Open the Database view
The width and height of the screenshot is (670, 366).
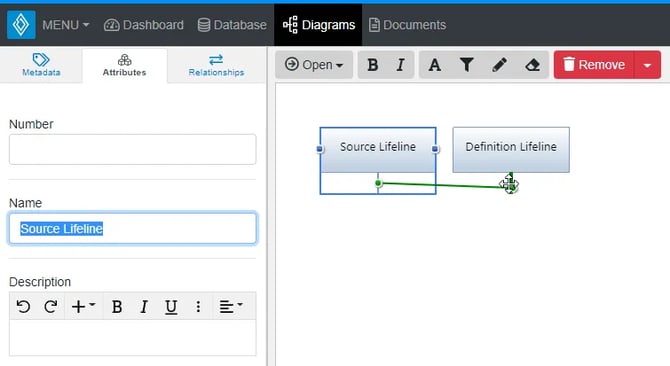(232, 25)
